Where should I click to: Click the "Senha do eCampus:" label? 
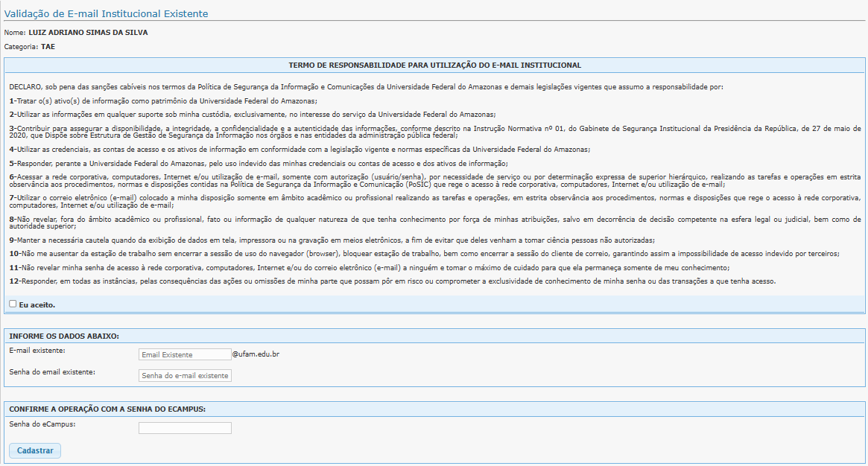(x=42, y=424)
